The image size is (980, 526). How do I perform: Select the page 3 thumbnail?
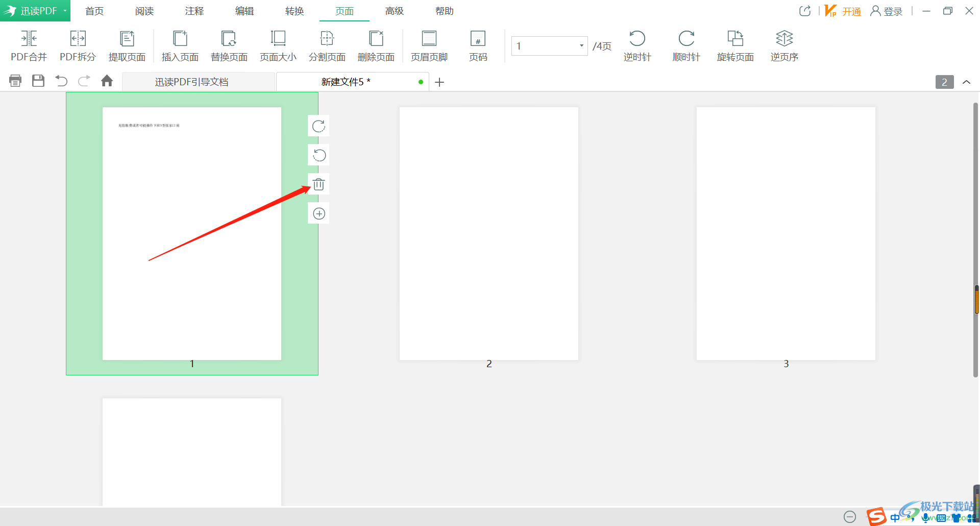786,233
